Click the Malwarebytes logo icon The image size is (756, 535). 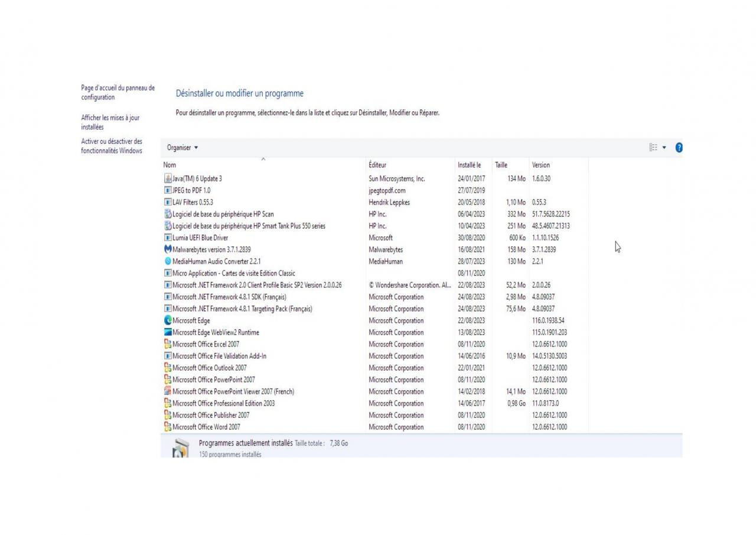click(x=168, y=249)
